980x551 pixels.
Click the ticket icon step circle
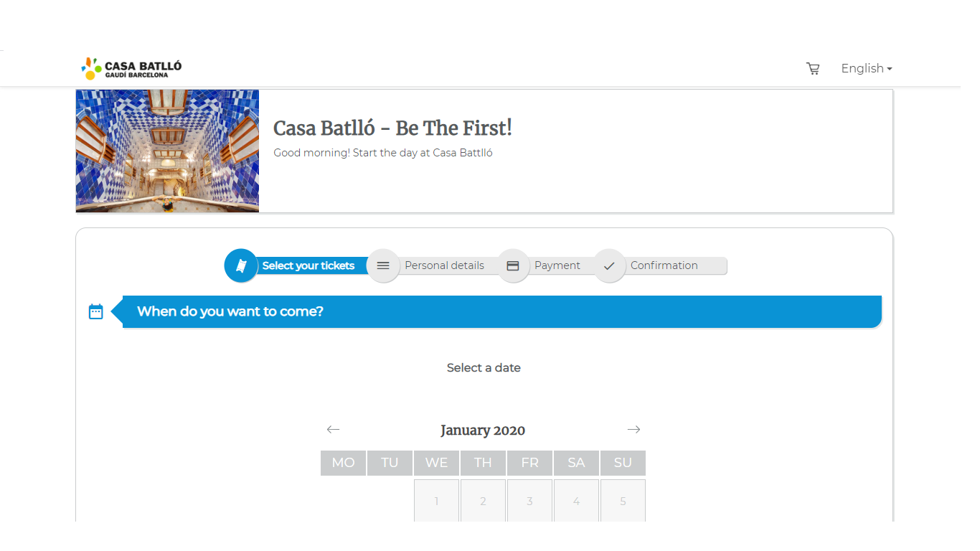tap(241, 265)
